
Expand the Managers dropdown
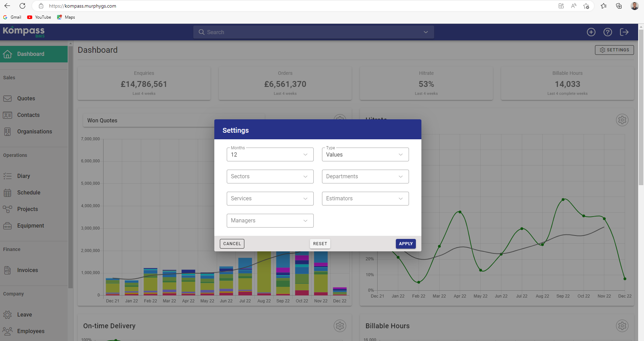(x=270, y=221)
